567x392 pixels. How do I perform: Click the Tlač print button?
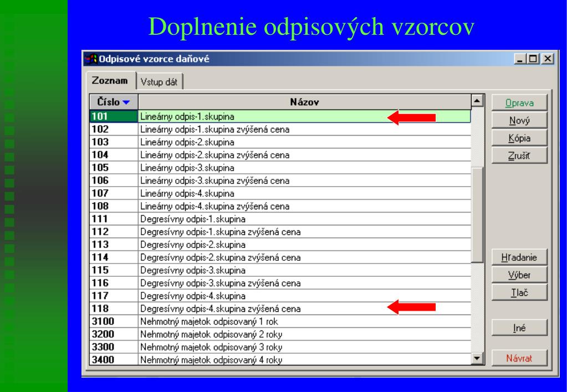519,293
